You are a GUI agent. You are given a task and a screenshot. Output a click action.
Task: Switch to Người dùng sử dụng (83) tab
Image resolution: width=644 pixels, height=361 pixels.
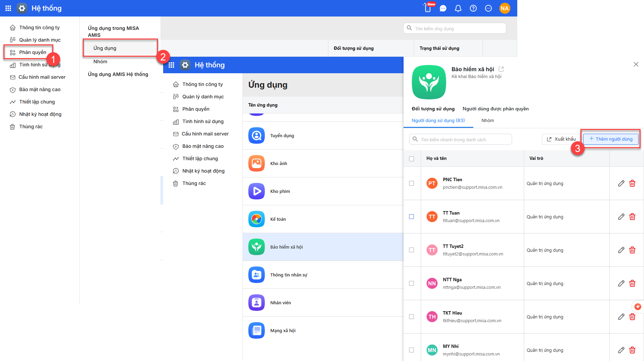pyautogui.click(x=438, y=120)
